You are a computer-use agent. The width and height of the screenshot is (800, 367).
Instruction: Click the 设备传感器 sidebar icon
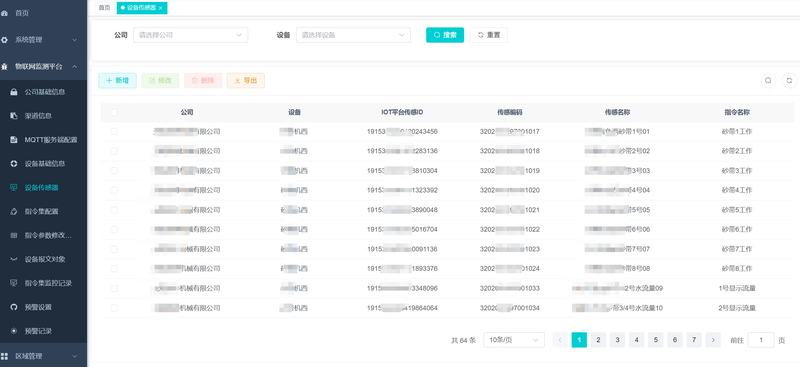coord(14,188)
